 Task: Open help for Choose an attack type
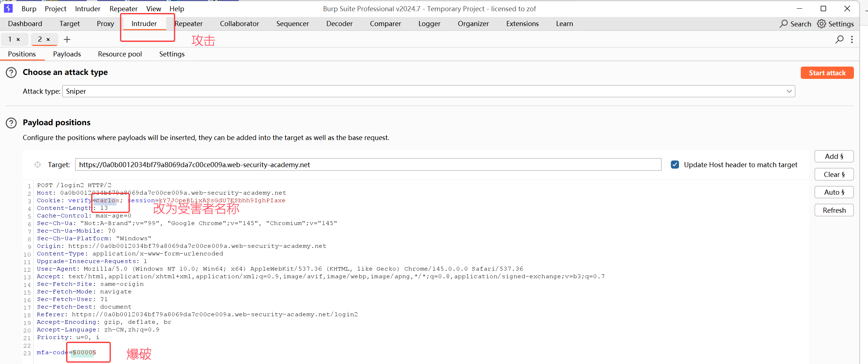coord(11,73)
